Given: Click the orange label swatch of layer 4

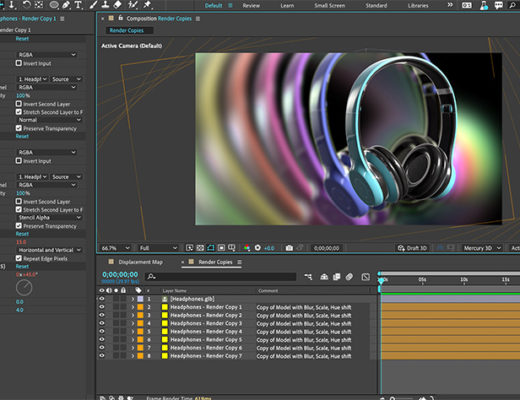Looking at the screenshot, I should (140, 323).
